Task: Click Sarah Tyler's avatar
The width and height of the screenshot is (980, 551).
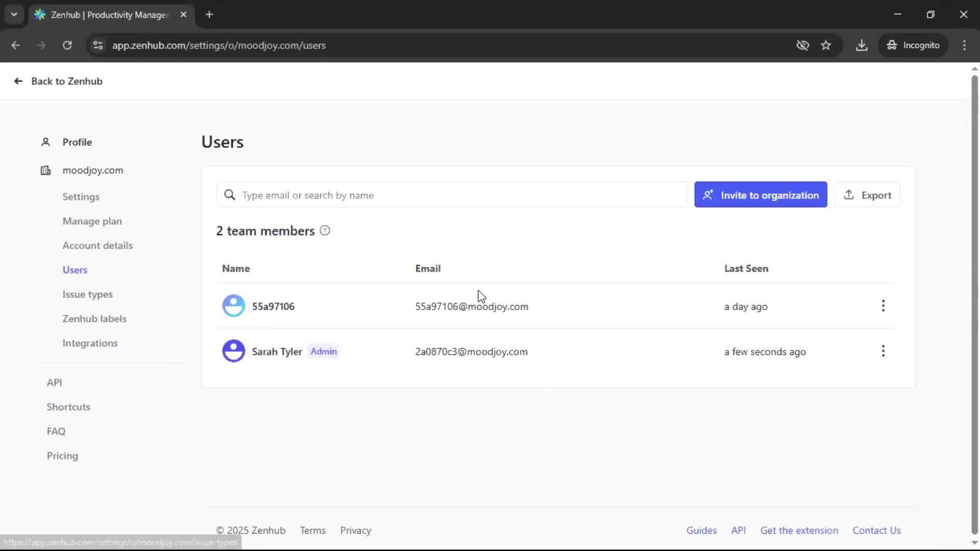Action: (233, 351)
